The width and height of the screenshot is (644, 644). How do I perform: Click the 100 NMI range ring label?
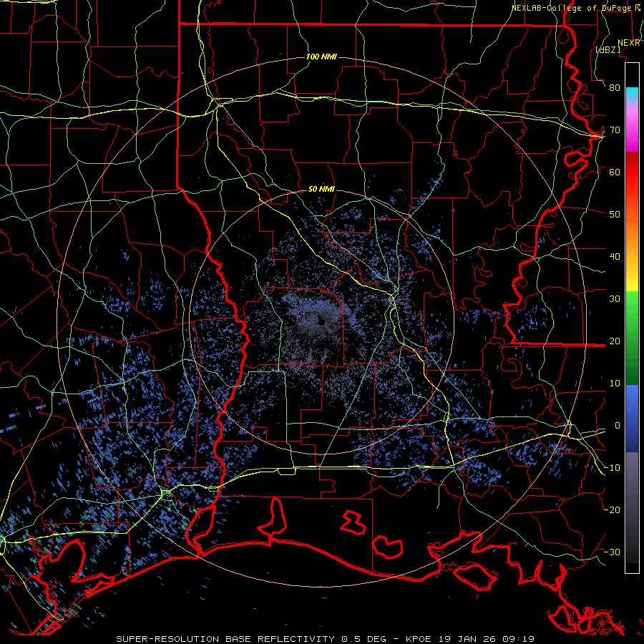coord(321,57)
